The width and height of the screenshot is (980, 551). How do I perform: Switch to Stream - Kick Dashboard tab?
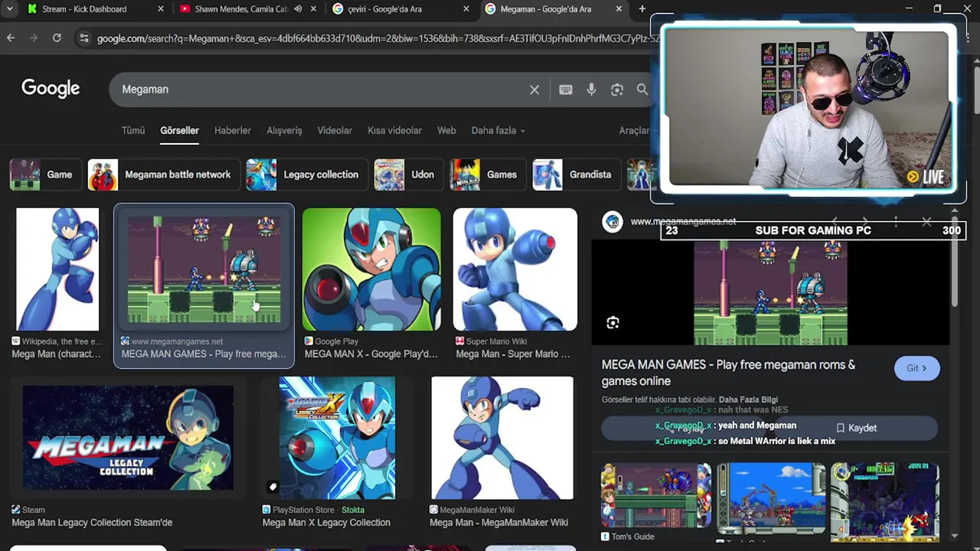tap(84, 9)
